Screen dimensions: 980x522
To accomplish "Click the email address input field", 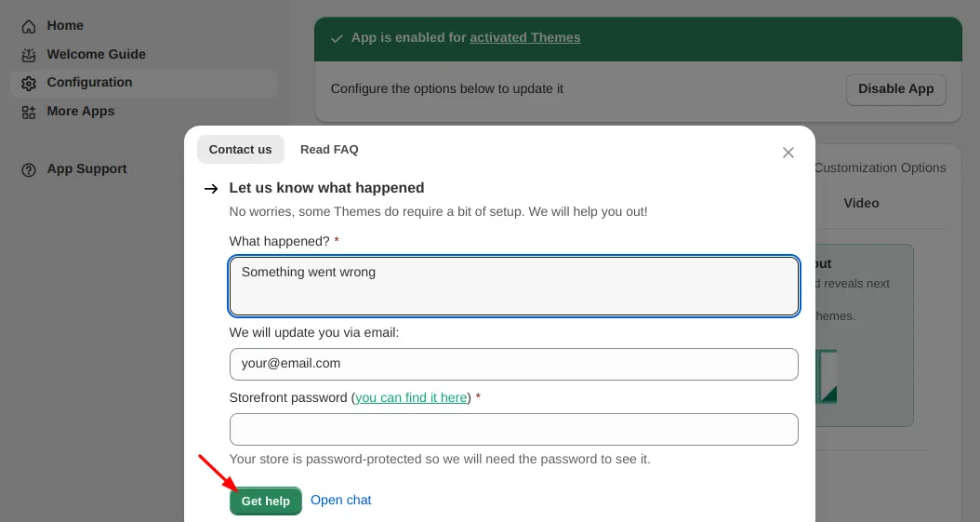I will coord(513,364).
